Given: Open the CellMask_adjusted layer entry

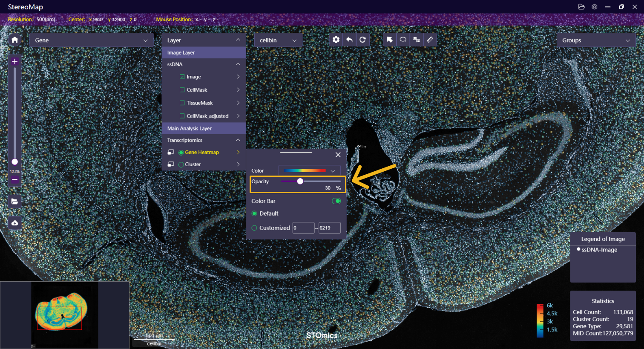Looking at the screenshot, I should tap(207, 116).
